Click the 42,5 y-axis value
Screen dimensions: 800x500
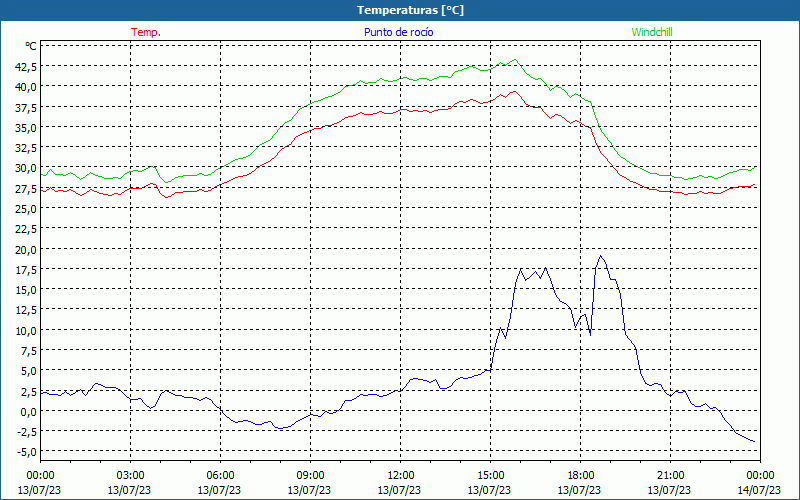pos(26,66)
